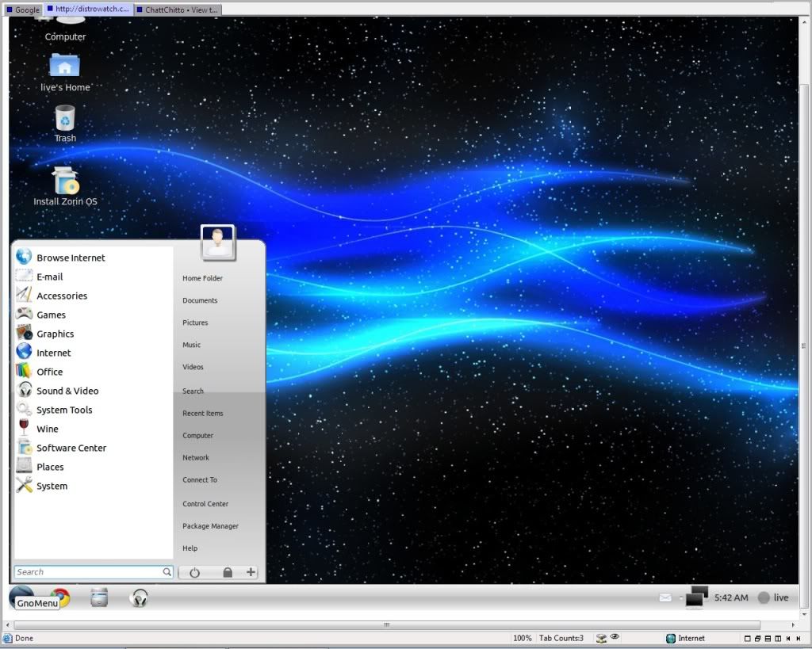Switch to the ChattChitto browser tab

pyautogui.click(x=178, y=10)
